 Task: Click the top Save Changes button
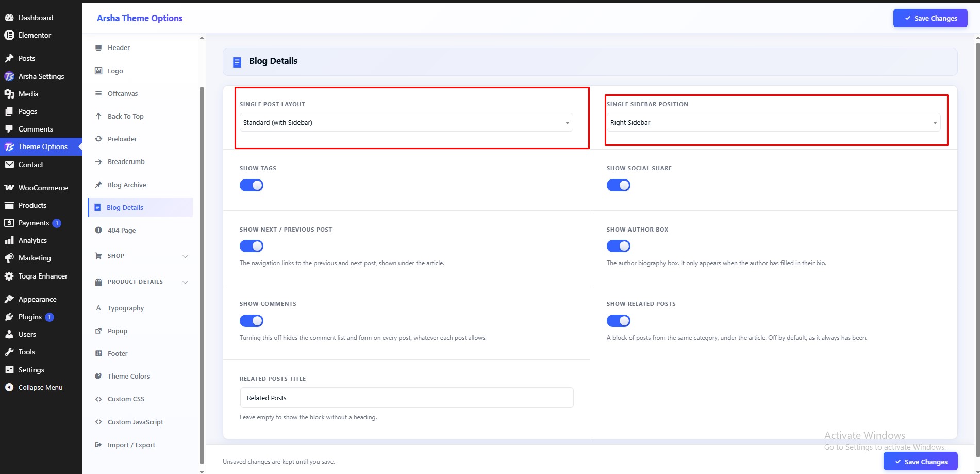[x=930, y=18]
